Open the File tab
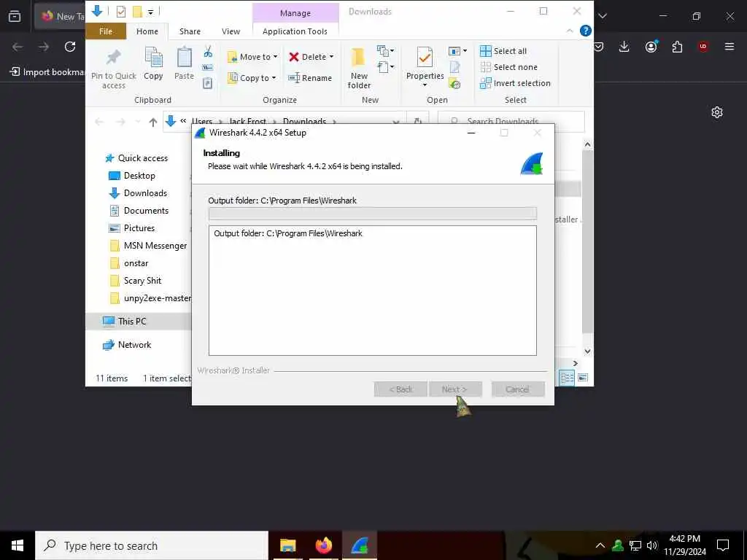Viewport: 747px width, 560px height. coord(106,31)
